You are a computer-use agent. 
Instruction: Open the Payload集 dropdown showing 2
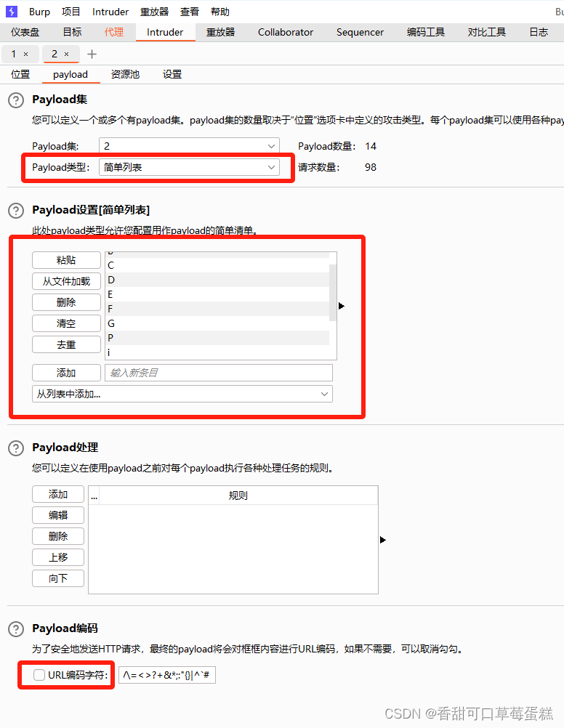coord(189,146)
